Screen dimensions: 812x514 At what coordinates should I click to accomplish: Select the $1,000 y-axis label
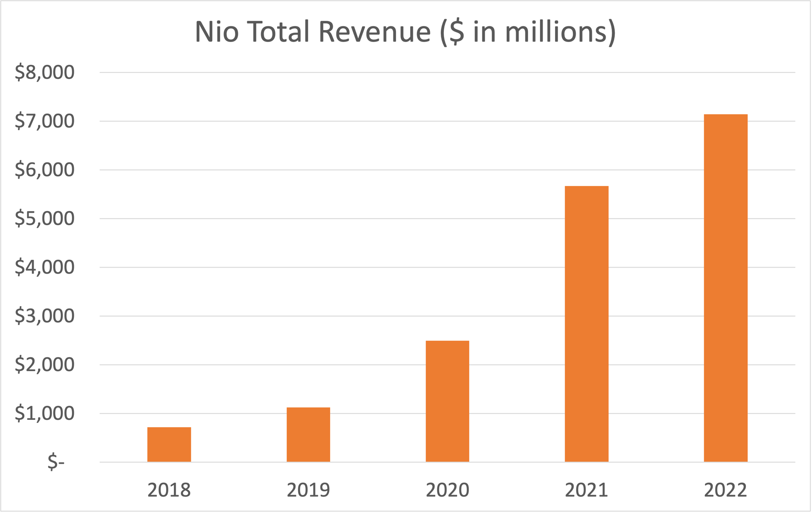pos(45,414)
